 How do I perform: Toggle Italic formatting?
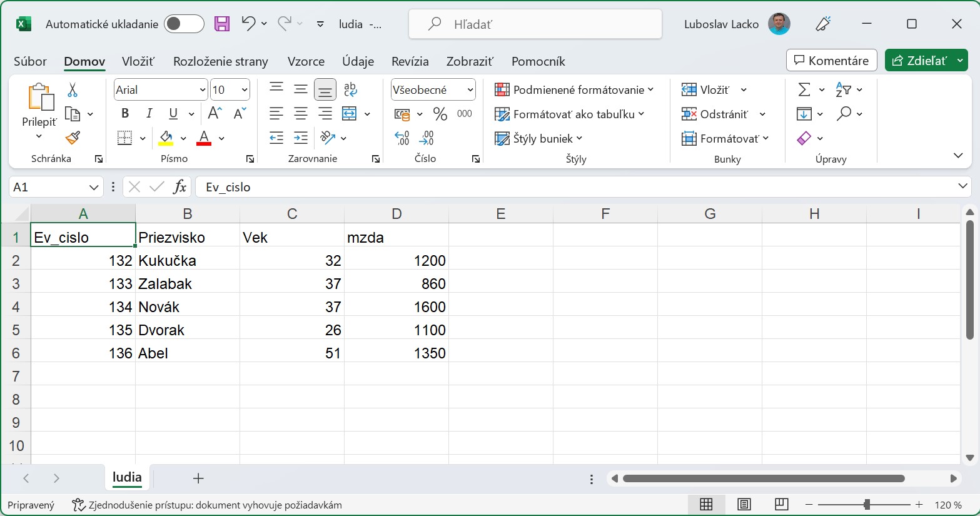pyautogui.click(x=149, y=113)
